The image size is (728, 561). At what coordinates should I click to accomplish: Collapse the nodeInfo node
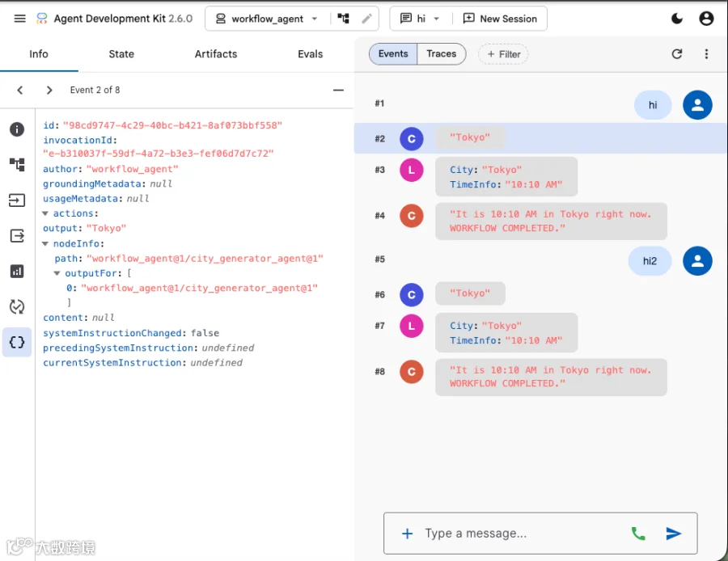tap(45, 243)
